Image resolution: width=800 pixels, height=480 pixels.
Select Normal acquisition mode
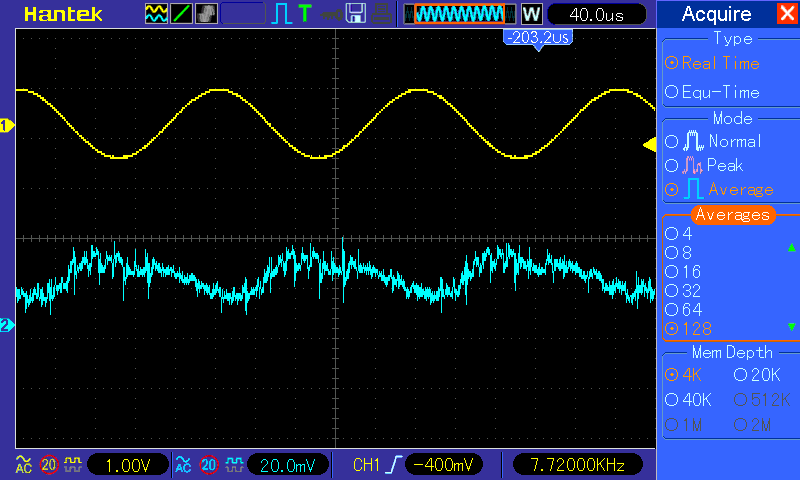pos(713,141)
